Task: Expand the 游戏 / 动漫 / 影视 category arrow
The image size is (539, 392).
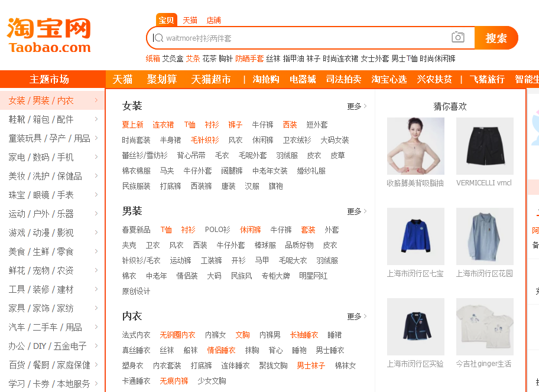Action: pyautogui.click(x=96, y=233)
